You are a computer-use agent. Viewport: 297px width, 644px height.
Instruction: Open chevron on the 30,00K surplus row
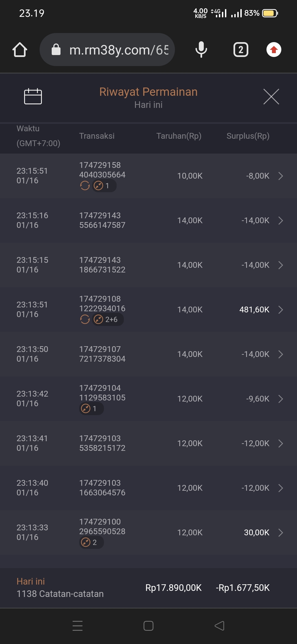click(x=280, y=533)
